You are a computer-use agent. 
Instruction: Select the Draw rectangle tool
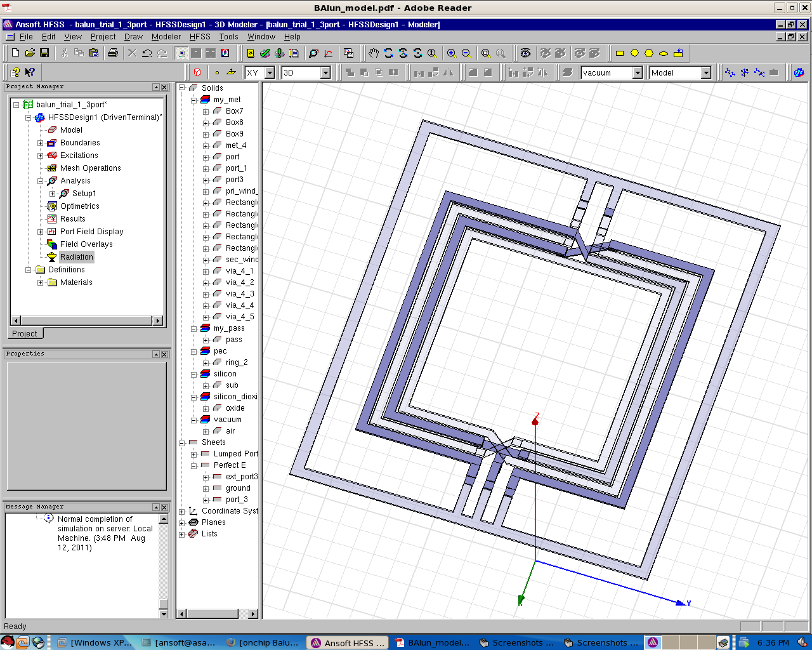pos(620,53)
